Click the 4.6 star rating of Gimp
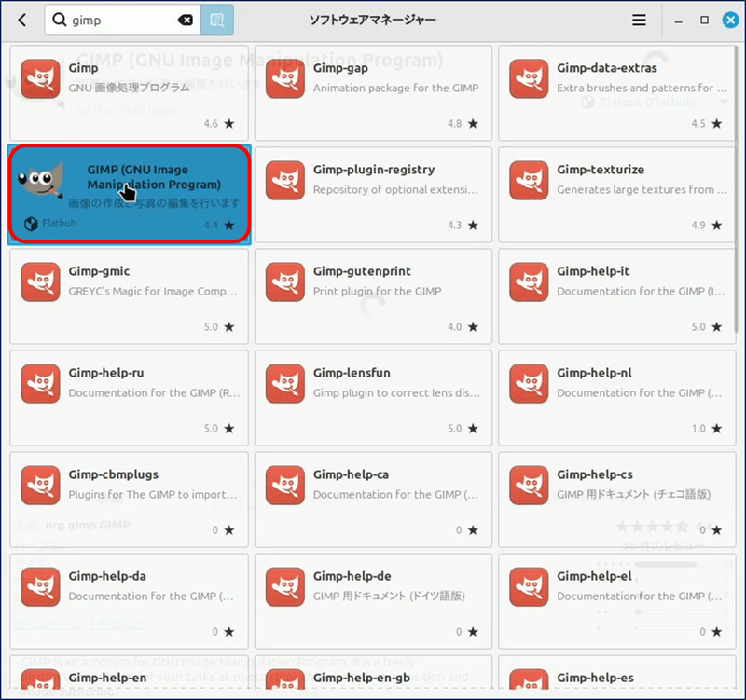The height and width of the screenshot is (700, 746). 219,124
